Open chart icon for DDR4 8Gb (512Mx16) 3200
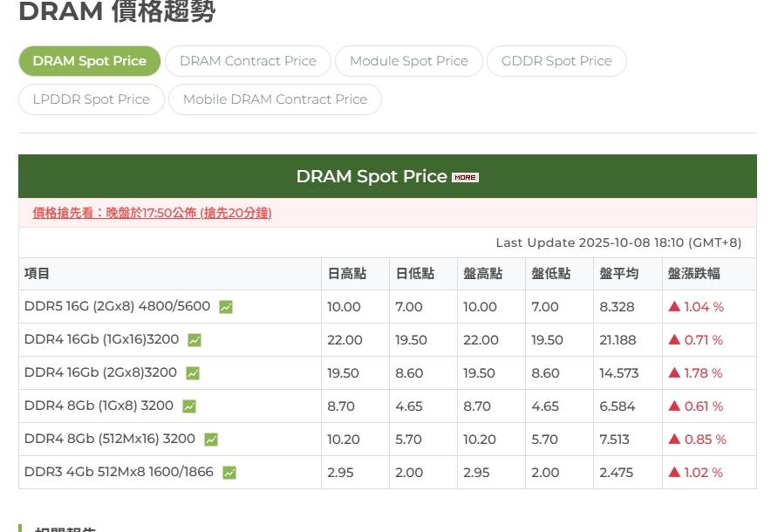 pyautogui.click(x=211, y=440)
